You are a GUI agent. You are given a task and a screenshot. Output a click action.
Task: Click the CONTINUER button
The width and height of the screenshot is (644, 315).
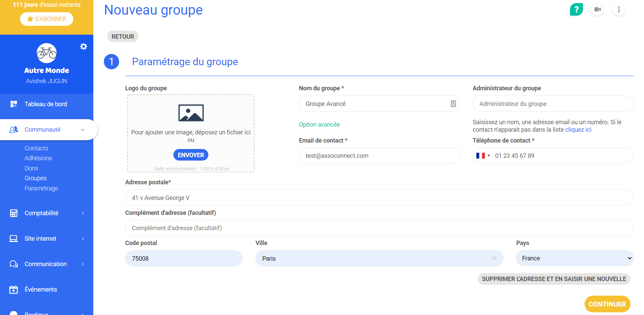point(607,304)
